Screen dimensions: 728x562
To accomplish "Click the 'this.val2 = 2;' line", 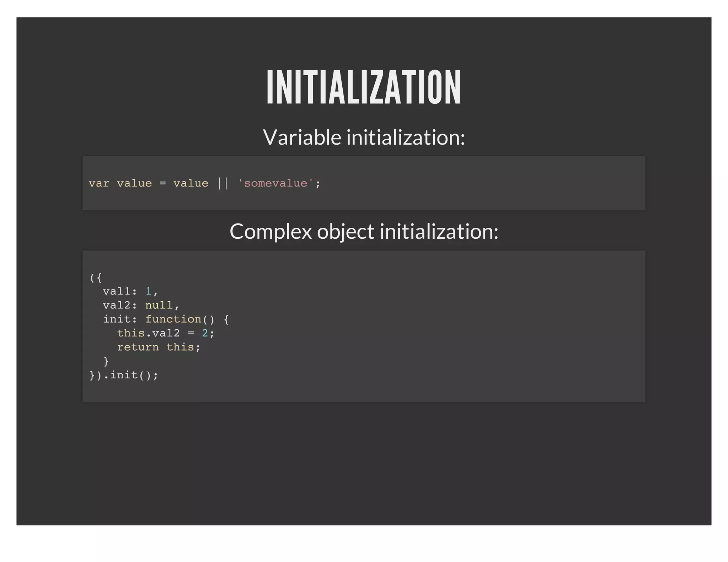I will tap(166, 333).
